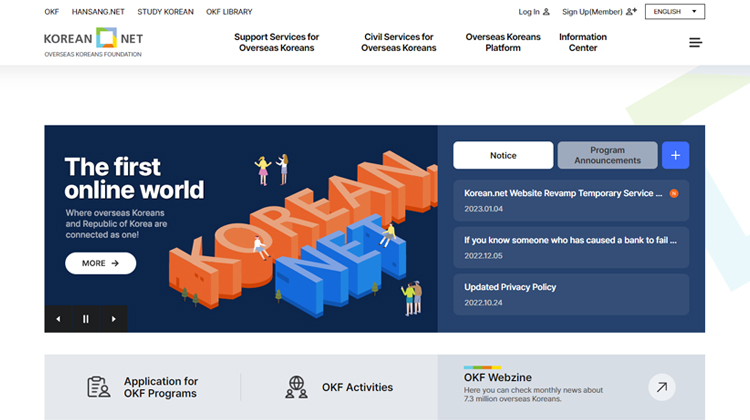Screen dimensions: 750x420
Task: Click the orange new badge on notice
Action: [x=674, y=193]
